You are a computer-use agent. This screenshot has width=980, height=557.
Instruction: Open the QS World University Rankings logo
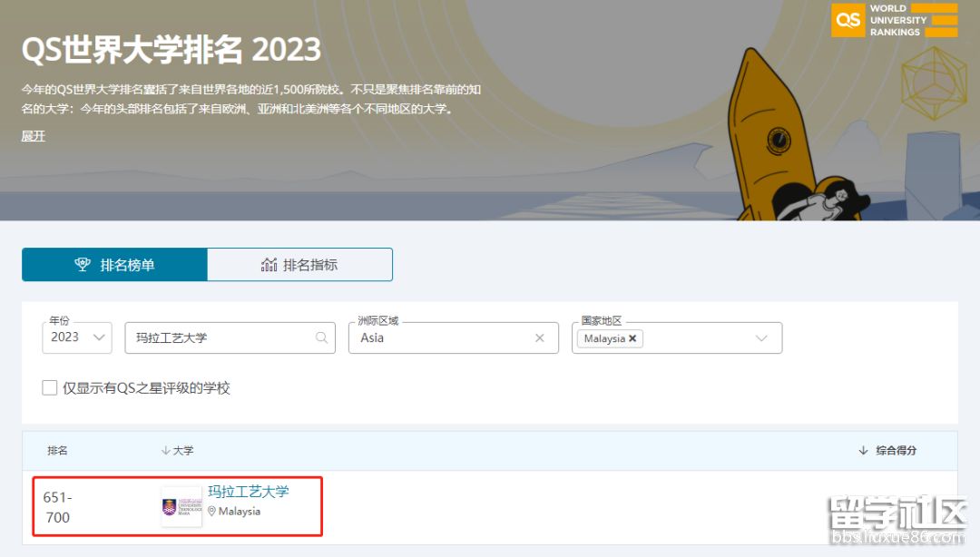(x=894, y=20)
